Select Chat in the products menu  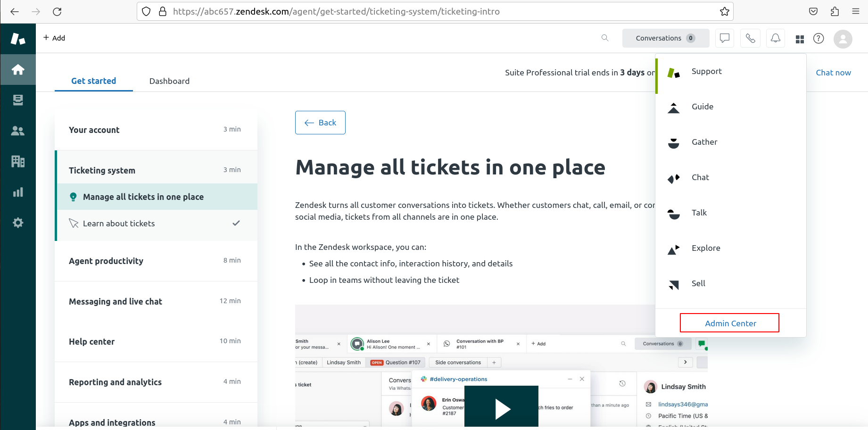pyautogui.click(x=731, y=178)
